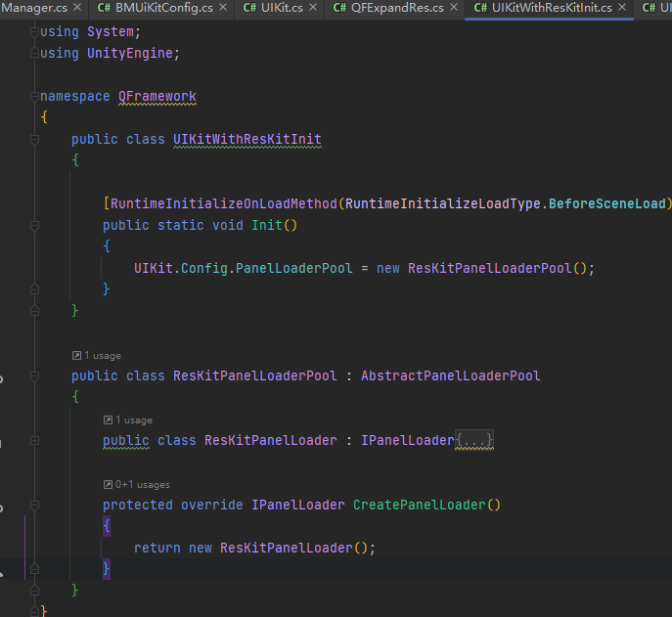This screenshot has width=672, height=617.
Task: Click the C# file icon on UIKit.cs tab
Action: click(x=249, y=8)
